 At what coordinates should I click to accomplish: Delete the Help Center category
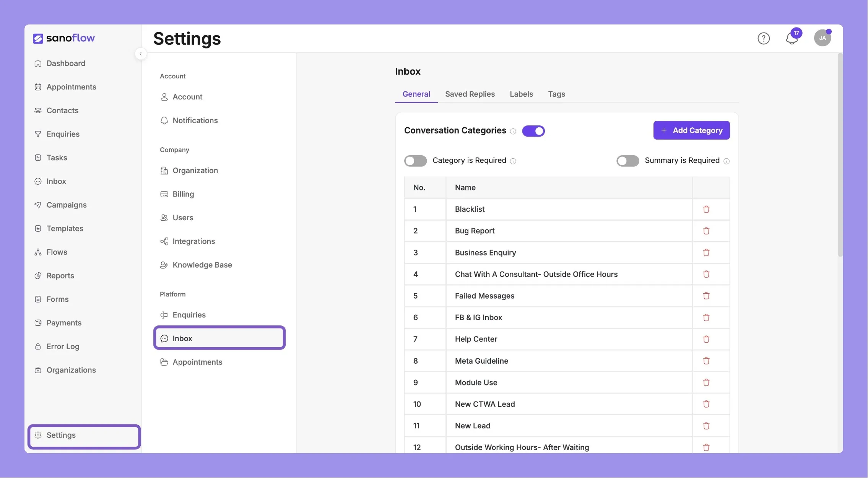tap(706, 339)
